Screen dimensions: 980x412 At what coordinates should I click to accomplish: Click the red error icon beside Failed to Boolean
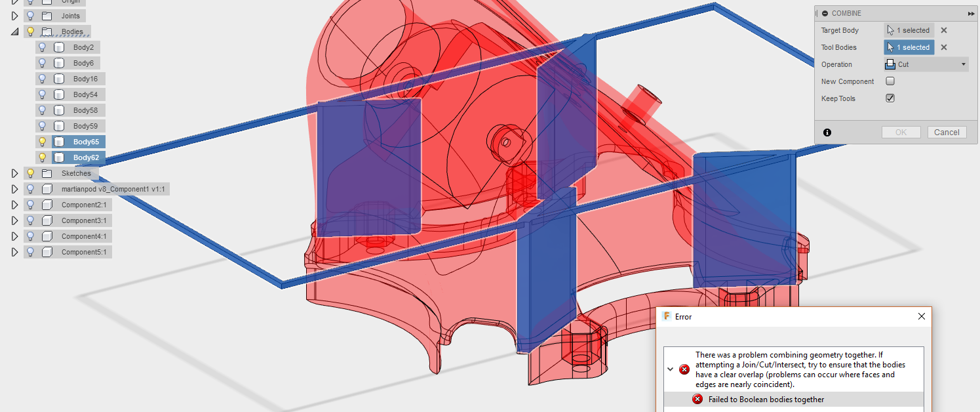[697, 399]
